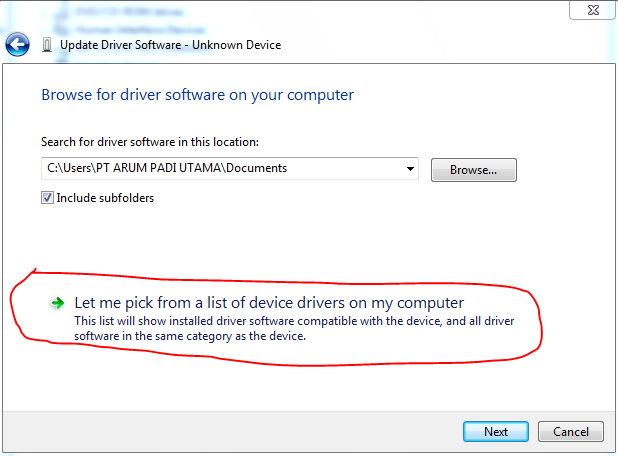618x456 pixels.
Task: Select Let me pick from a list link
Action: tap(269, 302)
